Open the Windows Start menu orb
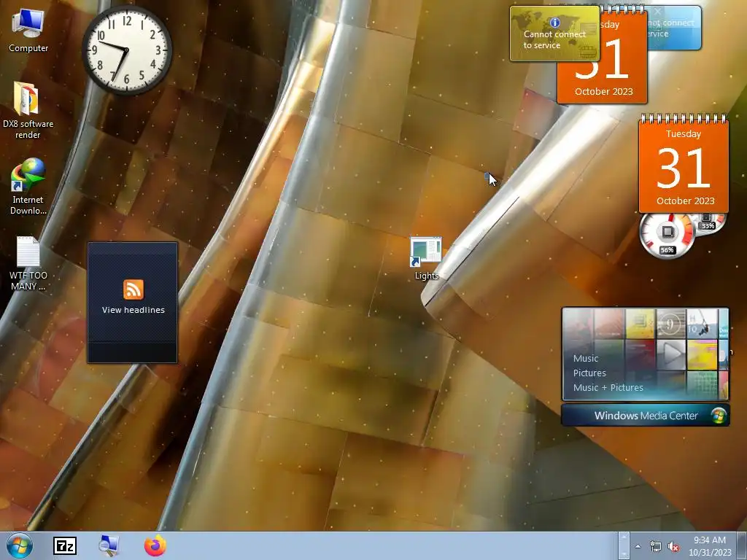The height and width of the screenshot is (560, 747). pyautogui.click(x=19, y=545)
